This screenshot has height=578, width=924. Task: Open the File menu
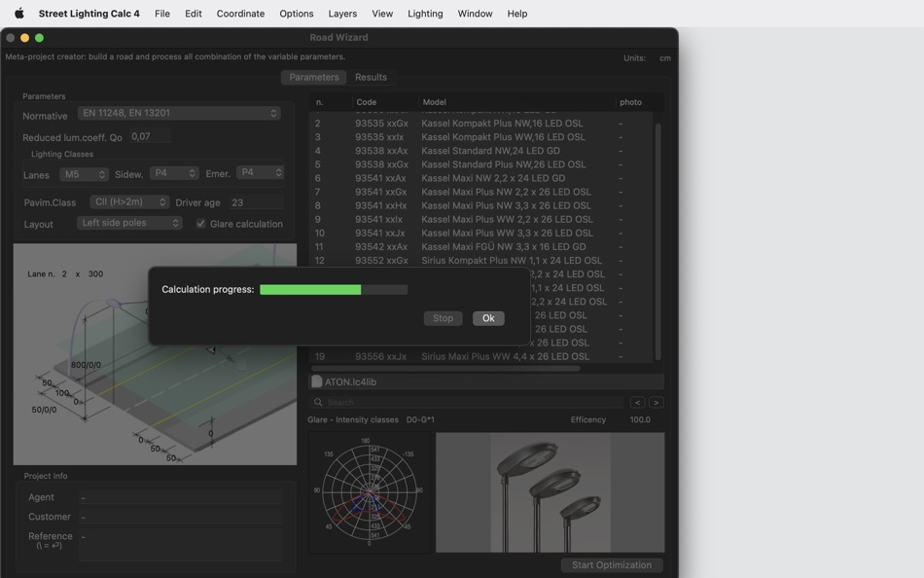[x=162, y=13]
